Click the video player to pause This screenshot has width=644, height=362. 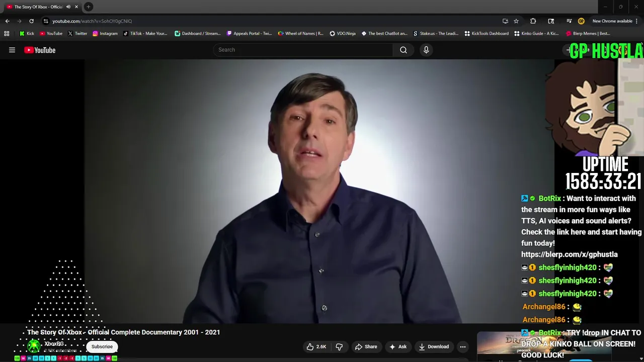(x=319, y=191)
